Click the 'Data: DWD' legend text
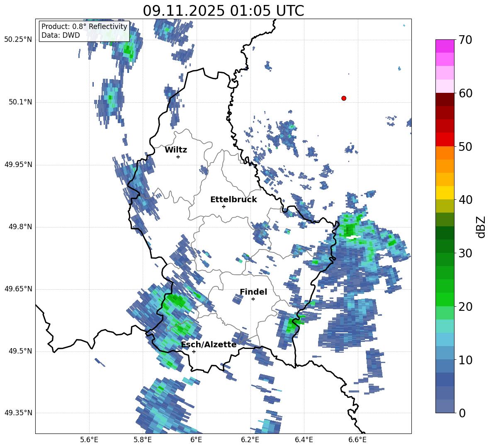The image size is (491, 448). coord(61,35)
